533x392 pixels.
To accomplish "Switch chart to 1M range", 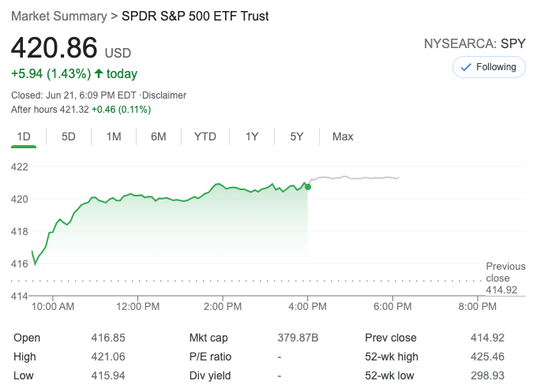I will (x=114, y=136).
